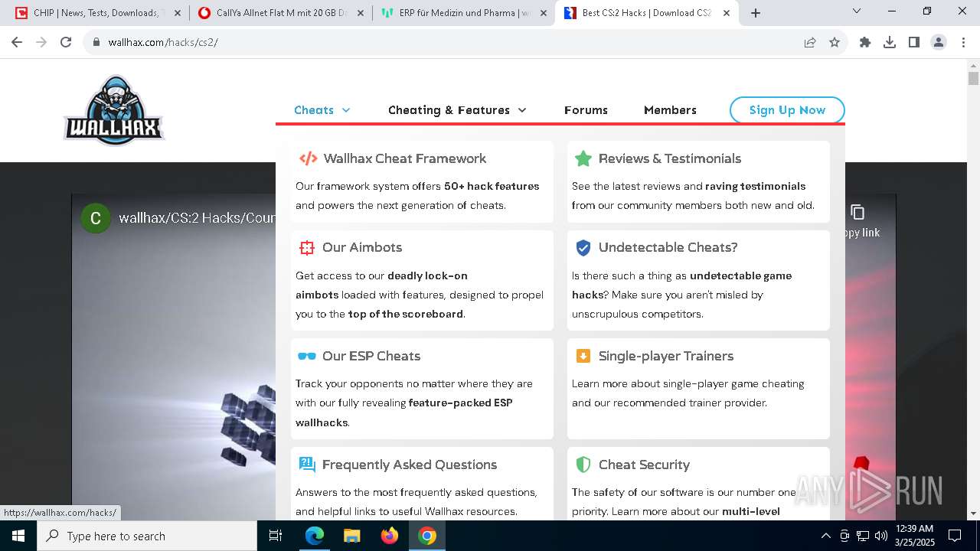The image size is (980, 551).
Task: Open the Undetectable Cheats? link
Action: [668, 247]
